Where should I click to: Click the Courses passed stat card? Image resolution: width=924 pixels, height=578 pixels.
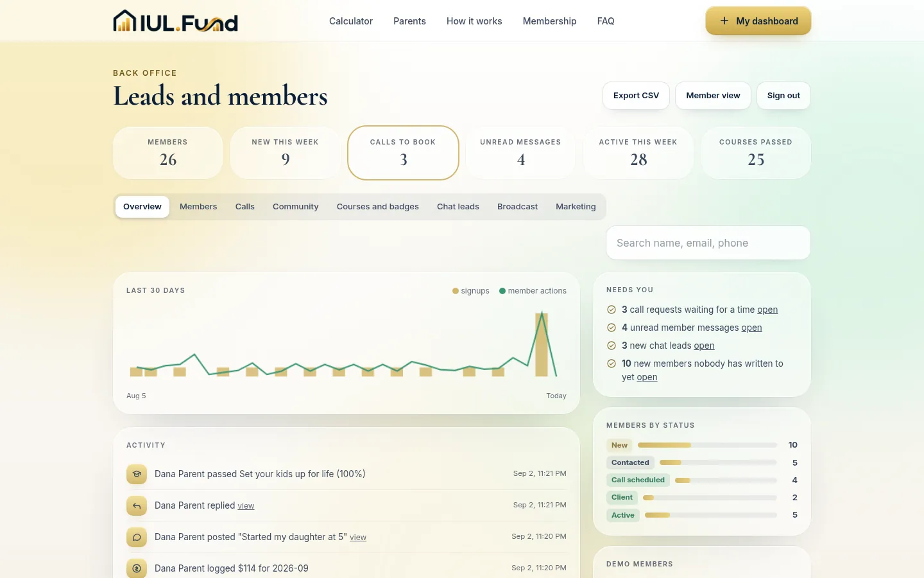756,153
